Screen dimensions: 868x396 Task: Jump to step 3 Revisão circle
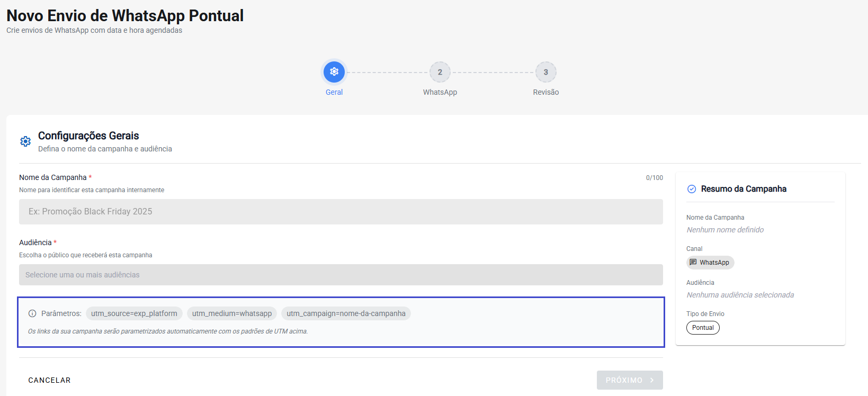pos(545,72)
